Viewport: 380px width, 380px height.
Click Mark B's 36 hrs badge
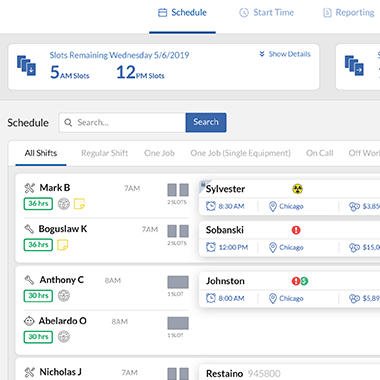click(x=38, y=204)
